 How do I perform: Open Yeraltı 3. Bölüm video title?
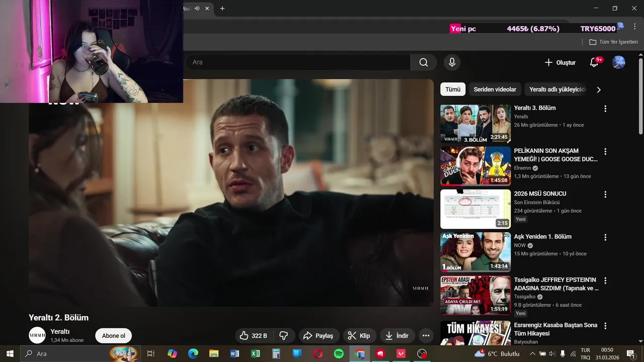[x=535, y=108]
